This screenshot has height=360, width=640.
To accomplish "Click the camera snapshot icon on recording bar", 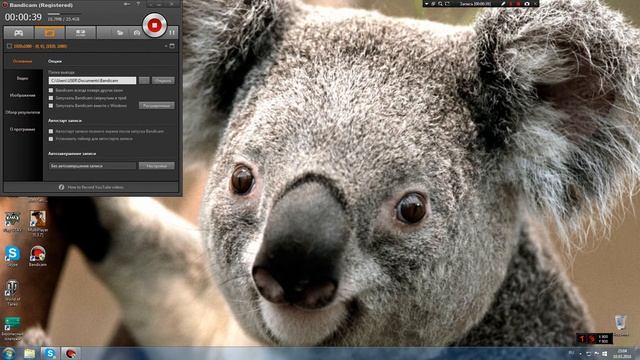I will pos(527,4).
